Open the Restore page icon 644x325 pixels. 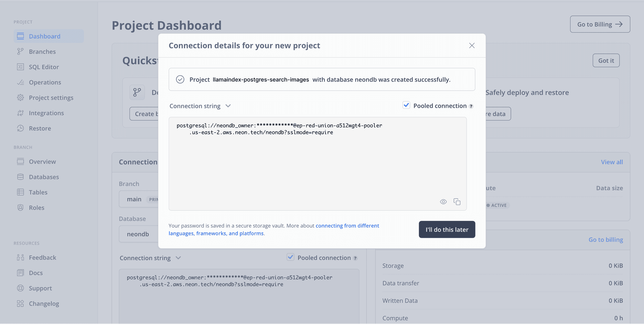(x=20, y=128)
